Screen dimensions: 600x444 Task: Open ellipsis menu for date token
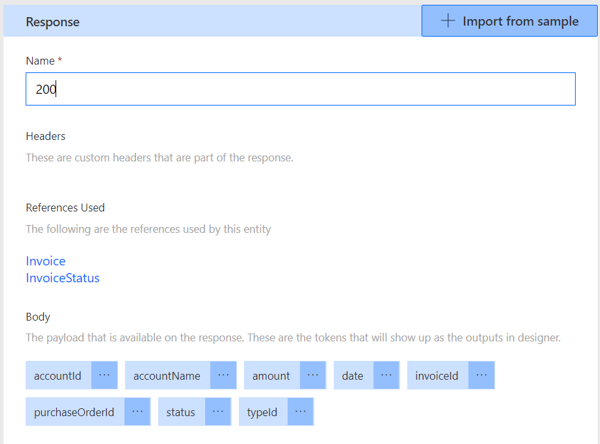(386, 375)
